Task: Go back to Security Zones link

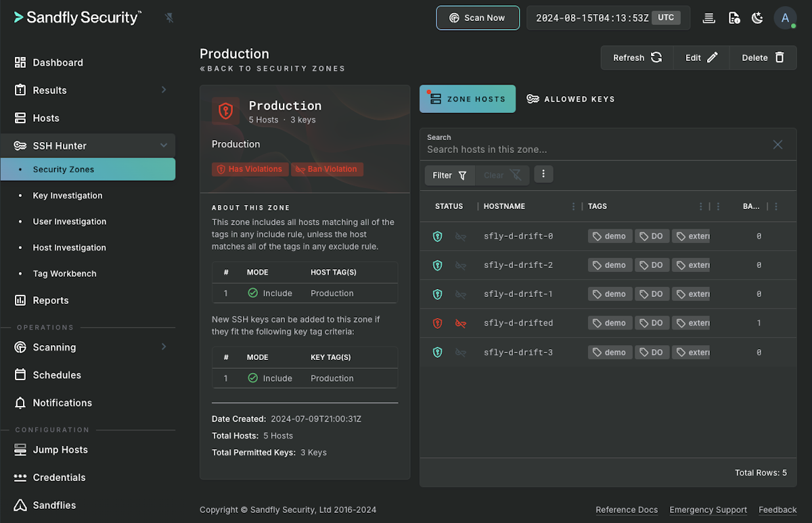Action: pyautogui.click(x=273, y=68)
